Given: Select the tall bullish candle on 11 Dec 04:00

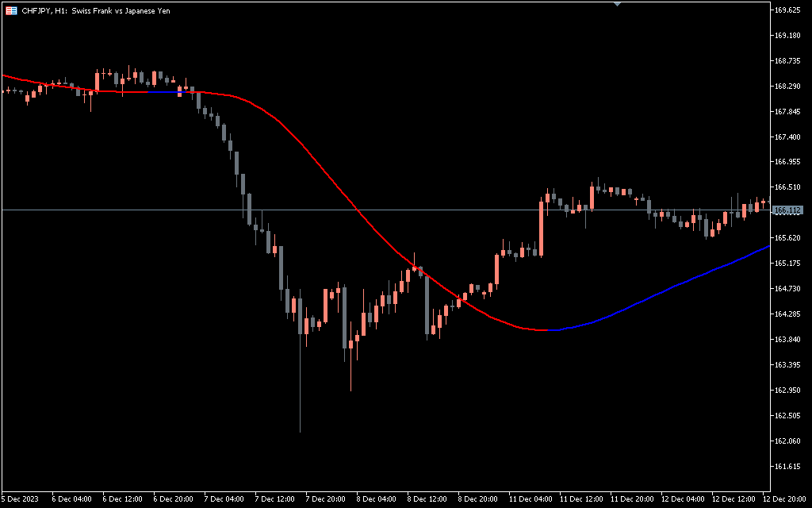Looking at the screenshot, I should click(541, 229).
